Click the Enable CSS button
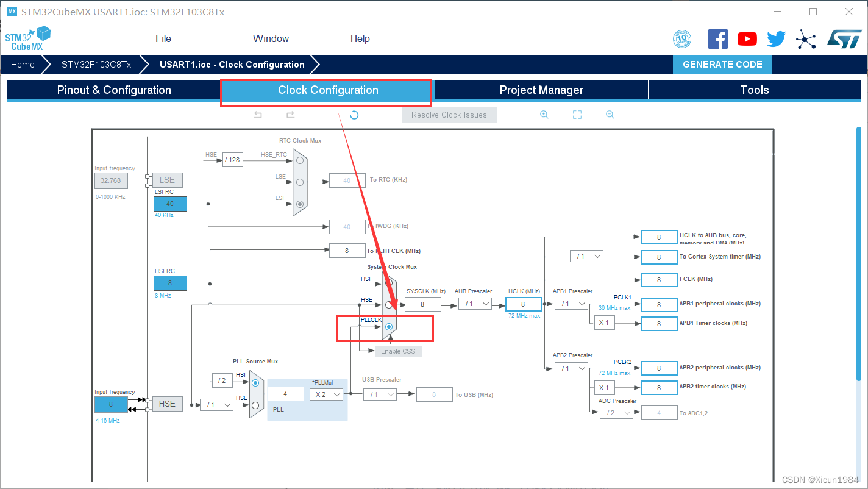 [398, 351]
